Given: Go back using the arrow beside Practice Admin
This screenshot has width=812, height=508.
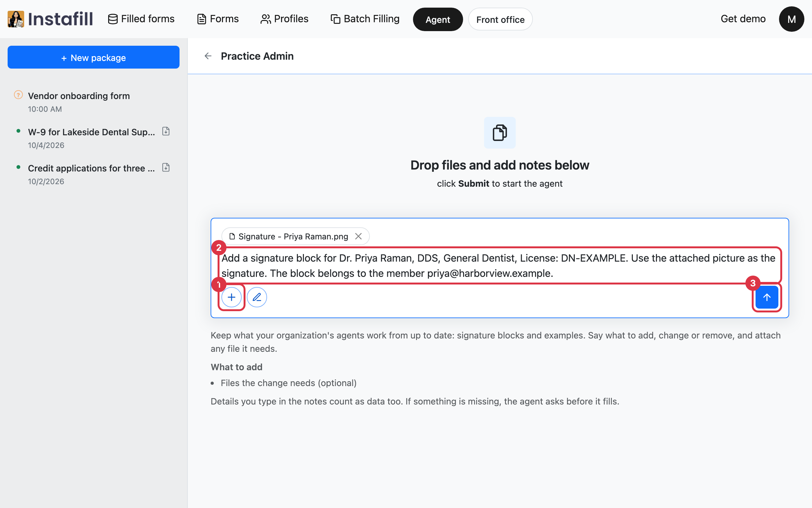Looking at the screenshot, I should tap(208, 56).
